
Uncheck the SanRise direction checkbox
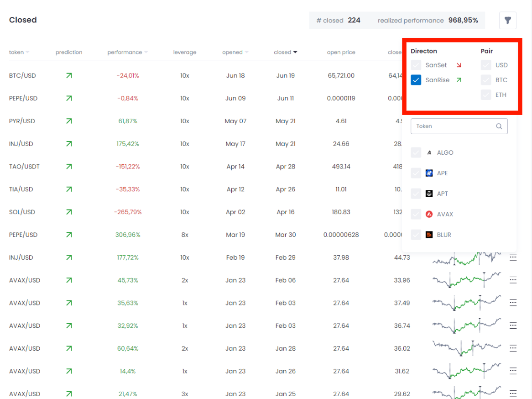click(x=416, y=80)
